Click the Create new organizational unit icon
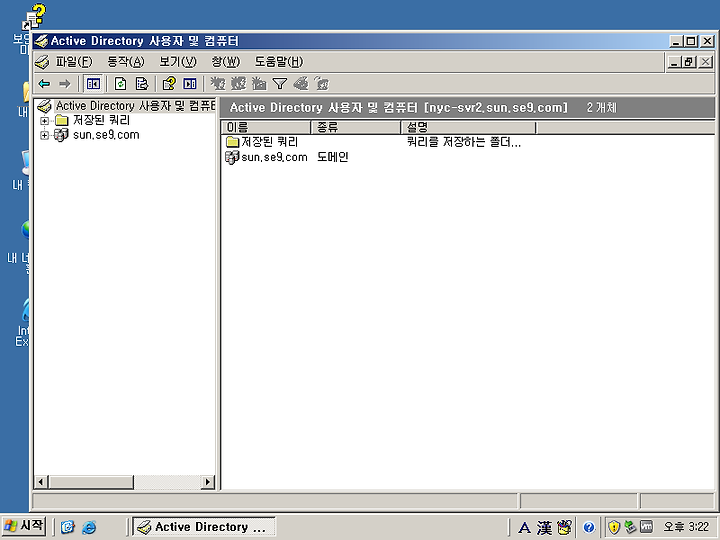The image size is (720, 540). pyautogui.click(x=259, y=84)
